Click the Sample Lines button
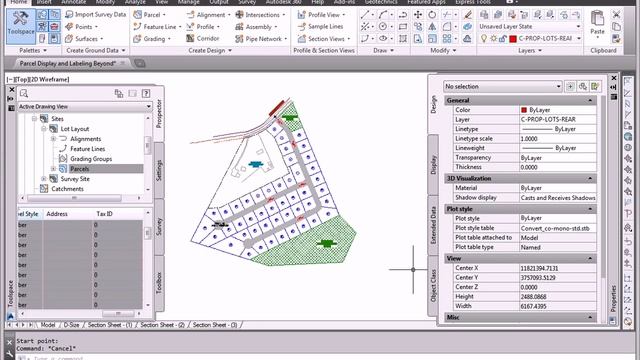 (x=321, y=27)
